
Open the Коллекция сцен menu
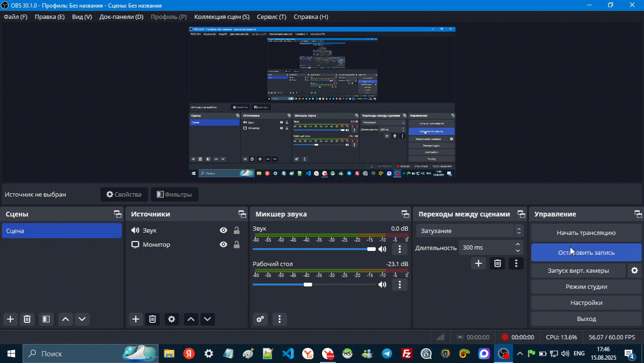coord(221,17)
